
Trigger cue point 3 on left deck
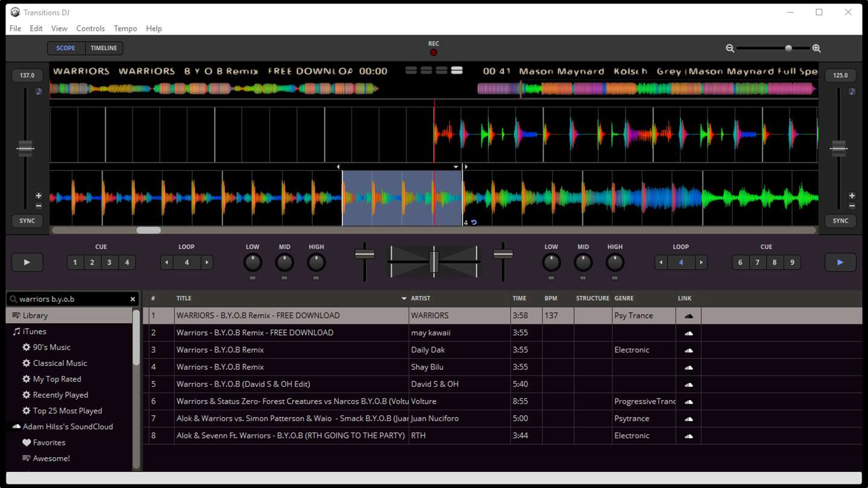109,262
